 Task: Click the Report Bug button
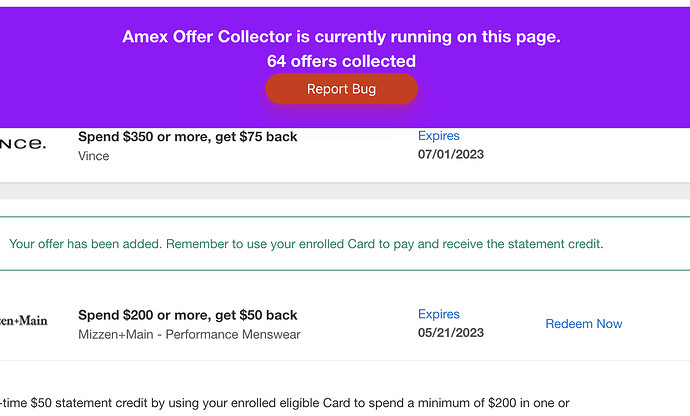pyautogui.click(x=341, y=89)
